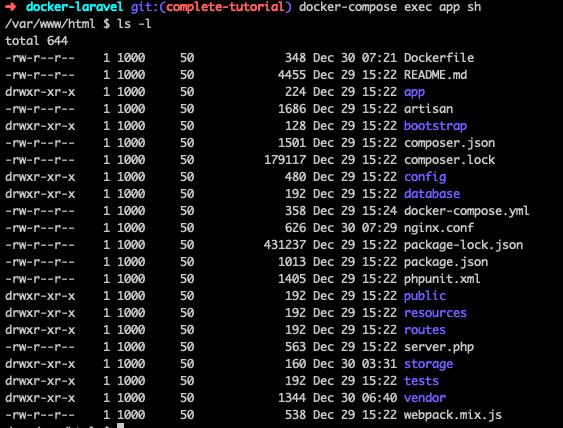Select docker-compose.yml in the listing
The height and width of the screenshot is (428, 563).
466,211
